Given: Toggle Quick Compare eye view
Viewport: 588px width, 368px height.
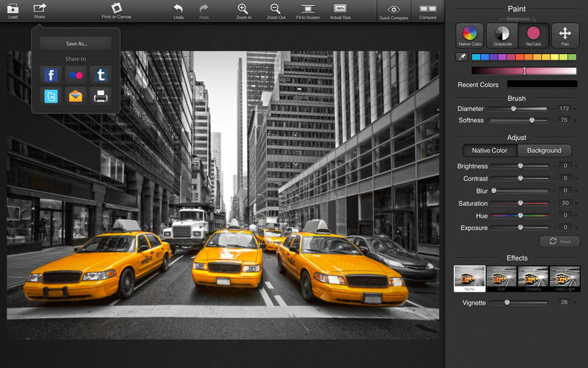Looking at the screenshot, I should (x=393, y=10).
